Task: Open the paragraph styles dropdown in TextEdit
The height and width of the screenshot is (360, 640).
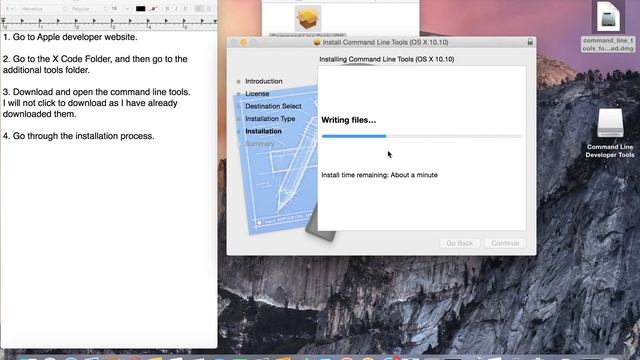Action: click(x=9, y=9)
